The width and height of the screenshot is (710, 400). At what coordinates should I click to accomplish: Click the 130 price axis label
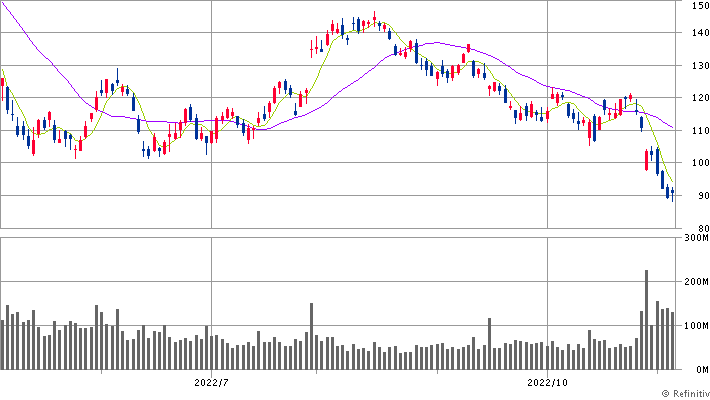coord(700,66)
